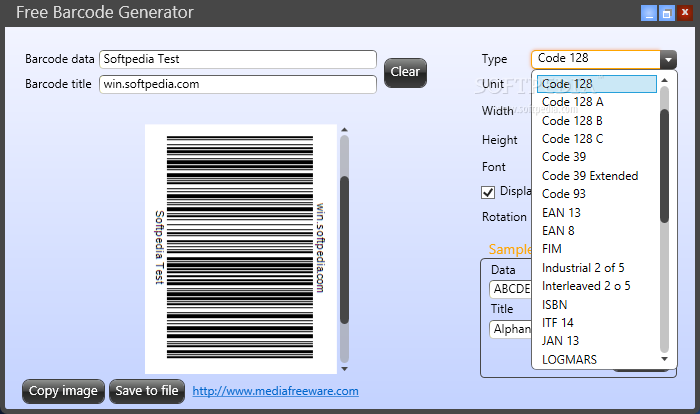
Task: Click the generated barcode image
Action: [x=240, y=248]
